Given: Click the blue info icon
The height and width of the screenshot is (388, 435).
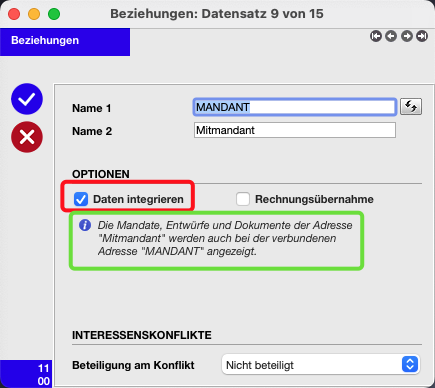Looking at the screenshot, I should (x=85, y=225).
